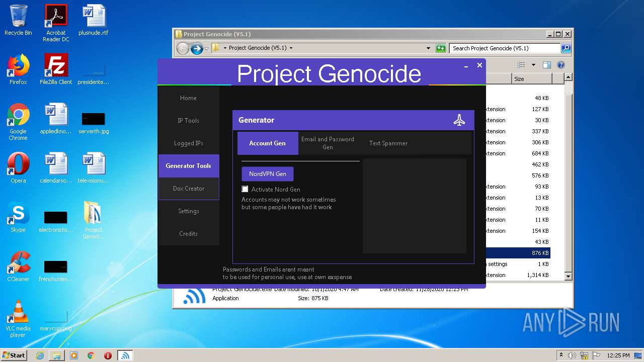Click Explorer scrollbar up arrow
Screen dimensions: 644x362
point(569,77)
